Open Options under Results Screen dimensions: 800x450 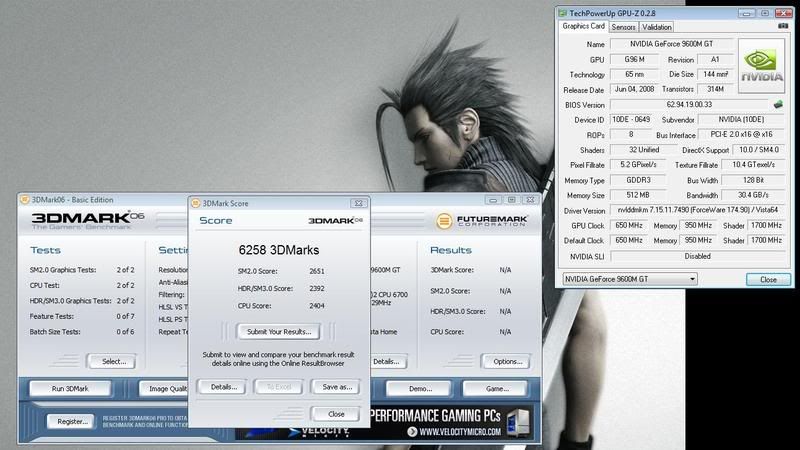tap(504, 361)
